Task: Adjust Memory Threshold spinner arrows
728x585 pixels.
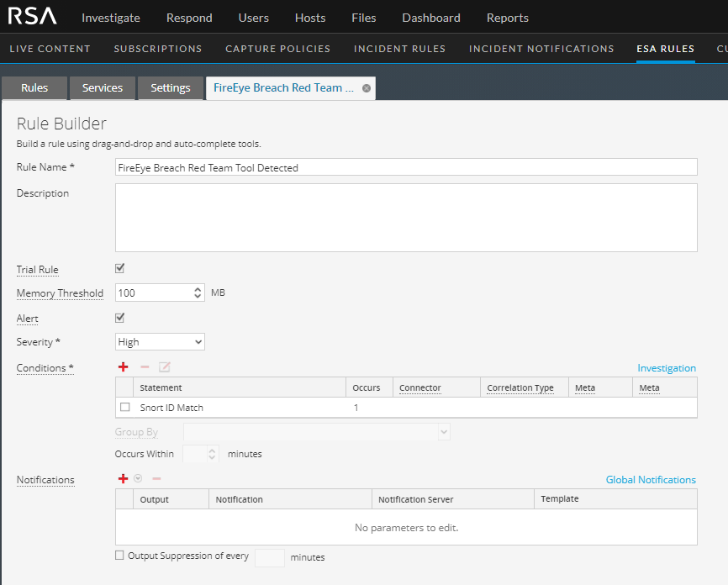Action: [198, 293]
